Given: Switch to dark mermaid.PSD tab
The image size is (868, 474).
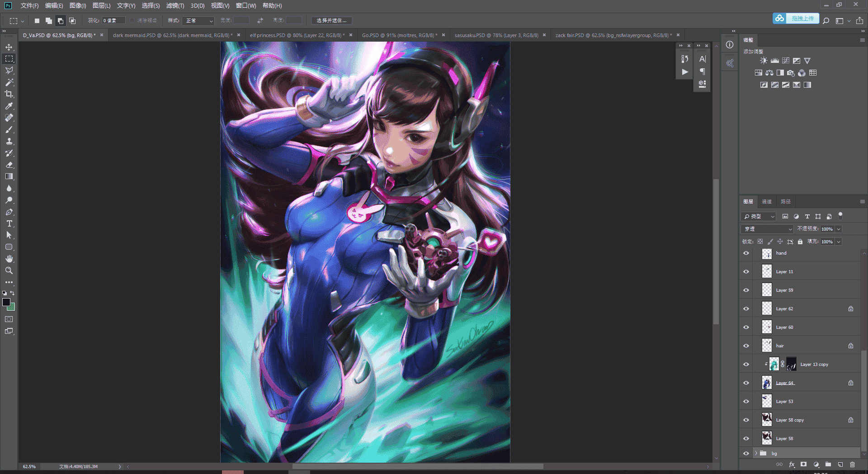Looking at the screenshot, I should click(173, 35).
